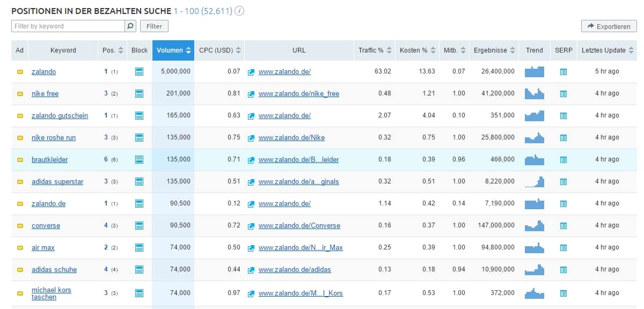View SERP snapshot for brautkleider keyword
Screen dimensions: 644x309
(x=563, y=159)
